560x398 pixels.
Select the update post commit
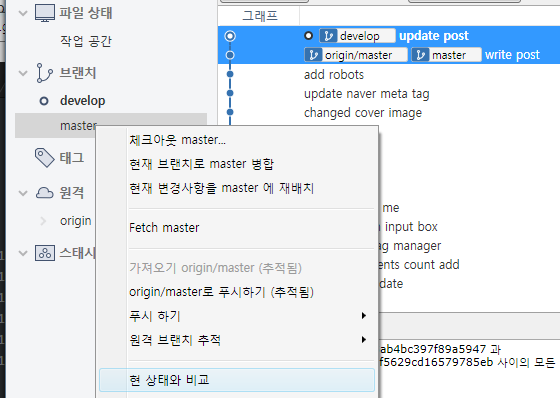tap(434, 36)
